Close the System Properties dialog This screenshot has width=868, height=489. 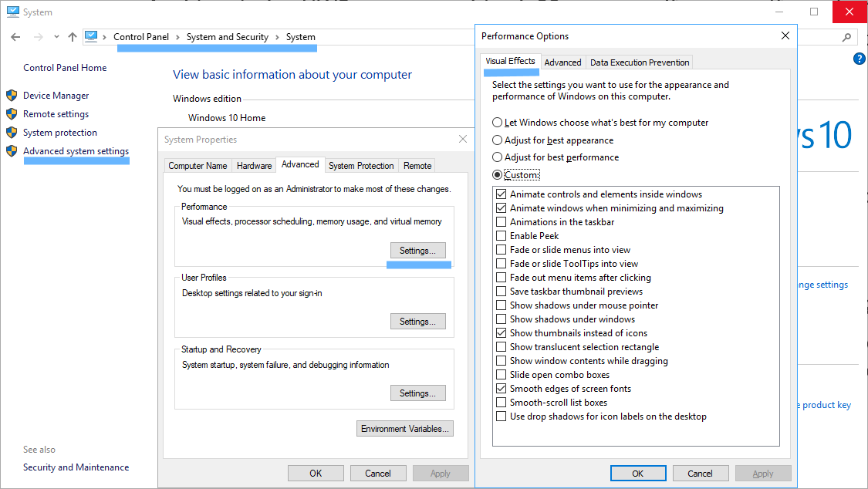point(463,140)
